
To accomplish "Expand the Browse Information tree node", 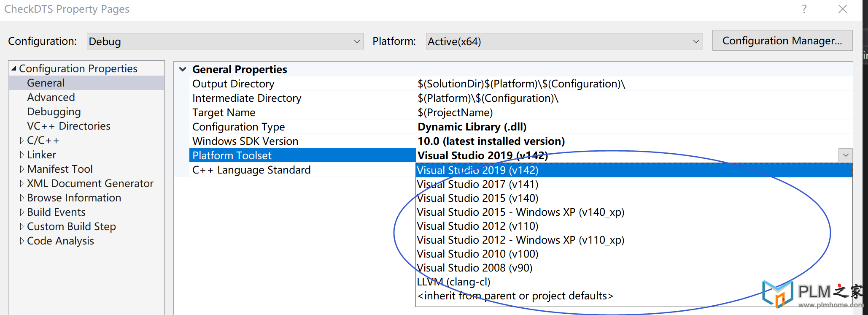I will (x=22, y=198).
